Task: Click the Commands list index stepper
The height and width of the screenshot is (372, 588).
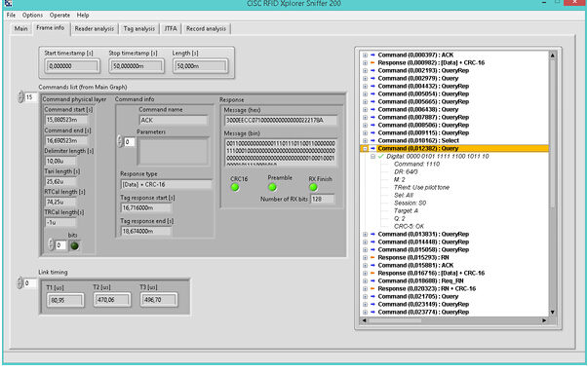Action: point(20,97)
